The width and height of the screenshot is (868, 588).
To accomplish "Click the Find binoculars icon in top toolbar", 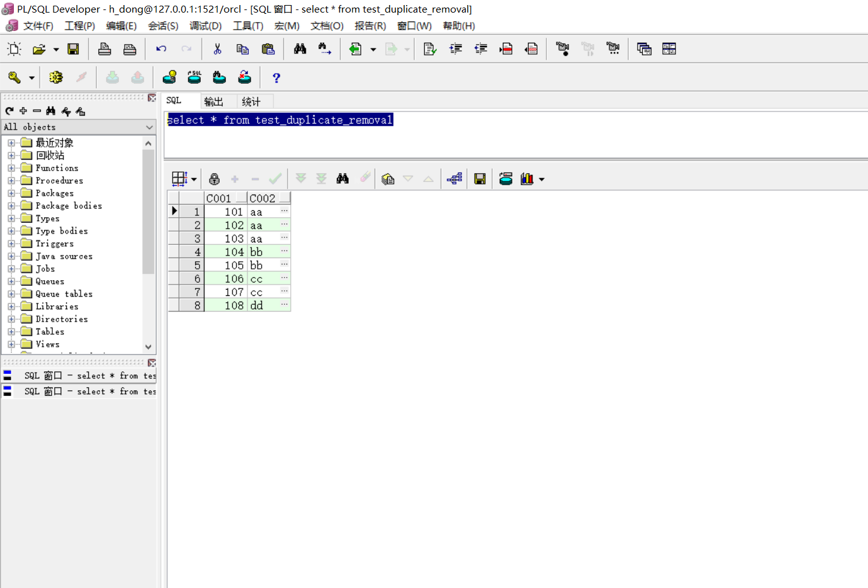I will [300, 49].
